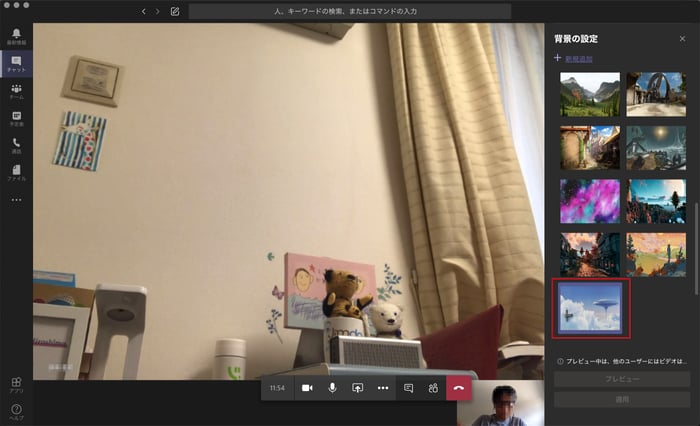Screen dimensions: 700x426
Task: Show more apps via sidebar ellipsis
Action: coord(16,200)
